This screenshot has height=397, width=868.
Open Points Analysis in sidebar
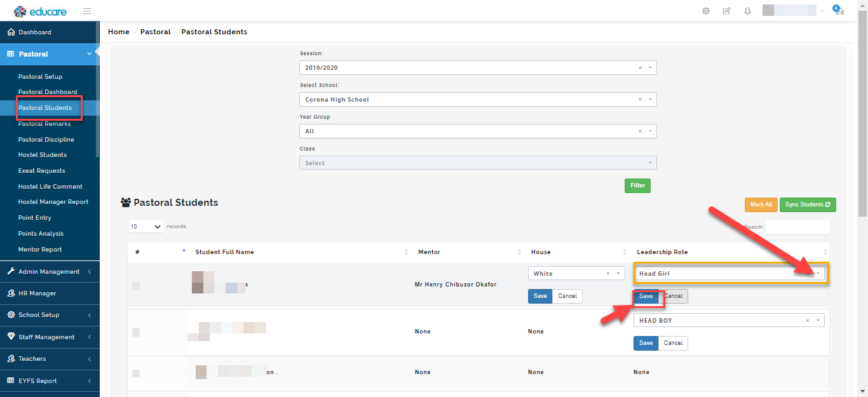pyautogui.click(x=41, y=234)
